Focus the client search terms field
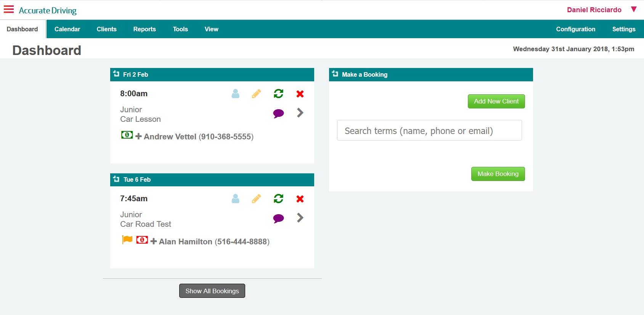 [x=429, y=130]
